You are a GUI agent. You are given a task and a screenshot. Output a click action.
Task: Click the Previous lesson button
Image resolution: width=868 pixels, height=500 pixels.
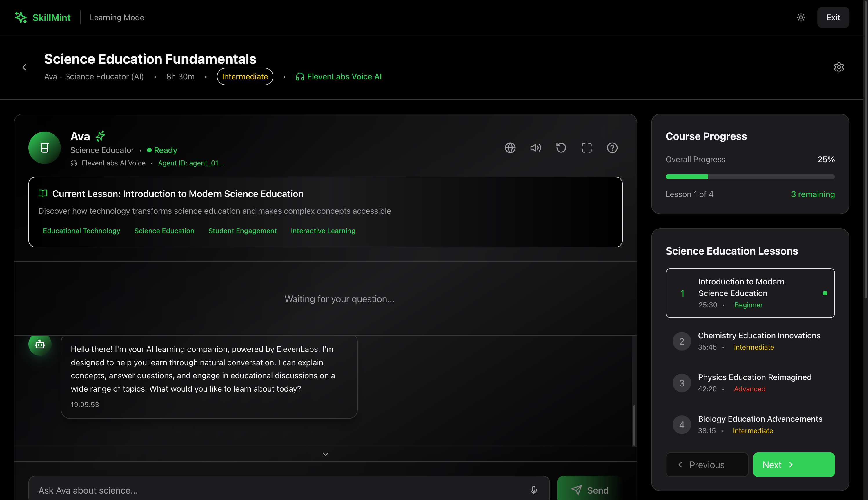pos(707,465)
